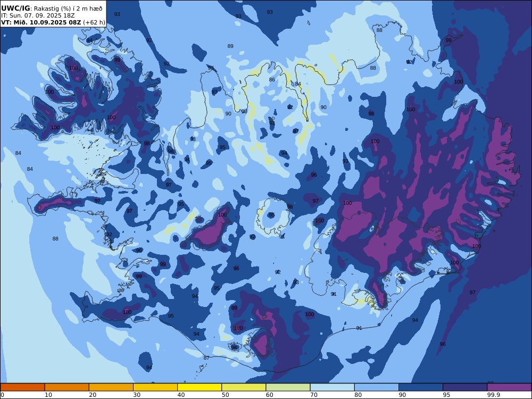Click the legend label '80'
Image resolution: width=532 pixels, height=399 pixels.
358,395
